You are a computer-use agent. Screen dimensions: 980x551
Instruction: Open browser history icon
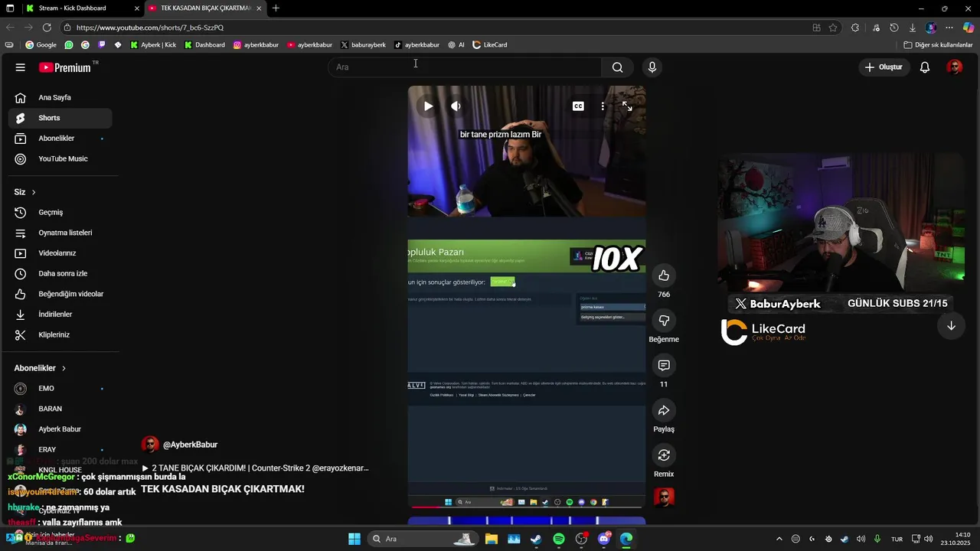(x=894, y=28)
